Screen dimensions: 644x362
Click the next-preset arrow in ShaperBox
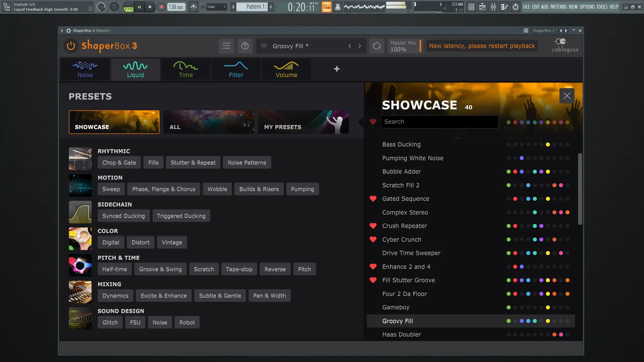pos(360,46)
